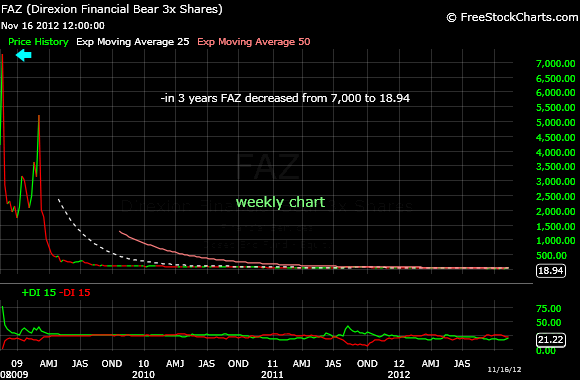580x380 pixels.
Task: Click the cyan arrow pointing at the price peak
Action: [24, 56]
